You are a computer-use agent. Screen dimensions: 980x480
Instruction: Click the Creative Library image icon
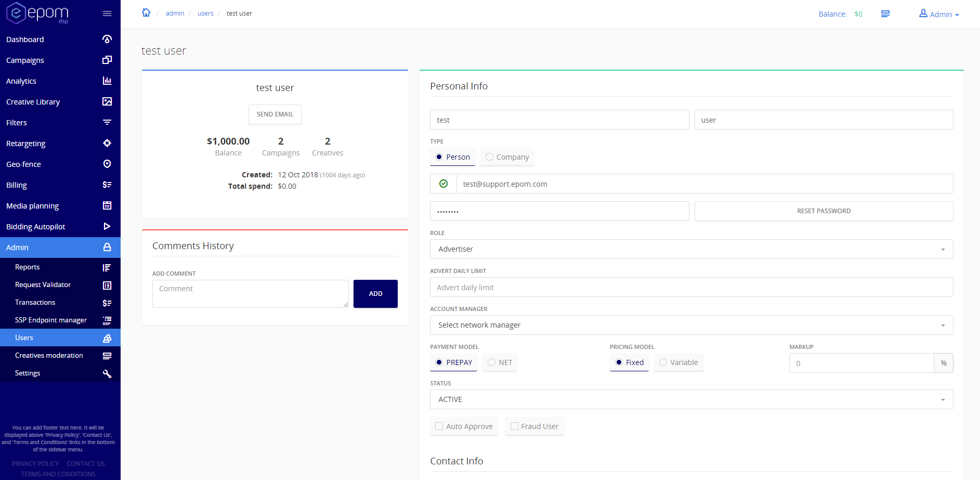(107, 101)
